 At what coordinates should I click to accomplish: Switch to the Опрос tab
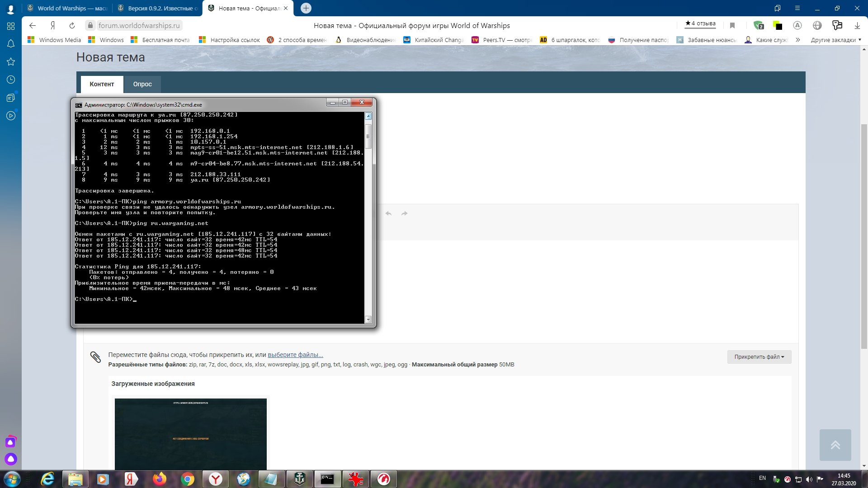pyautogui.click(x=142, y=84)
